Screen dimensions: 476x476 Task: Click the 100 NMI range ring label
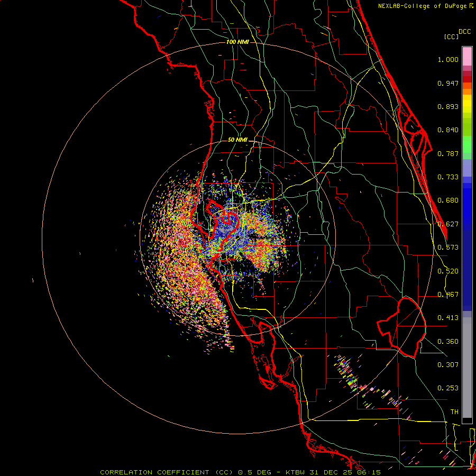pos(237,42)
